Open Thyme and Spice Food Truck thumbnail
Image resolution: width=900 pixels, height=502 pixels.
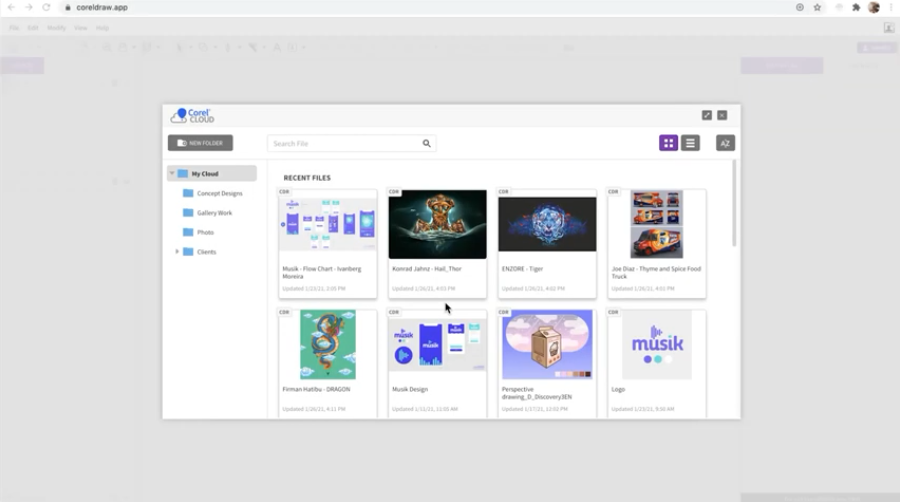tap(657, 224)
